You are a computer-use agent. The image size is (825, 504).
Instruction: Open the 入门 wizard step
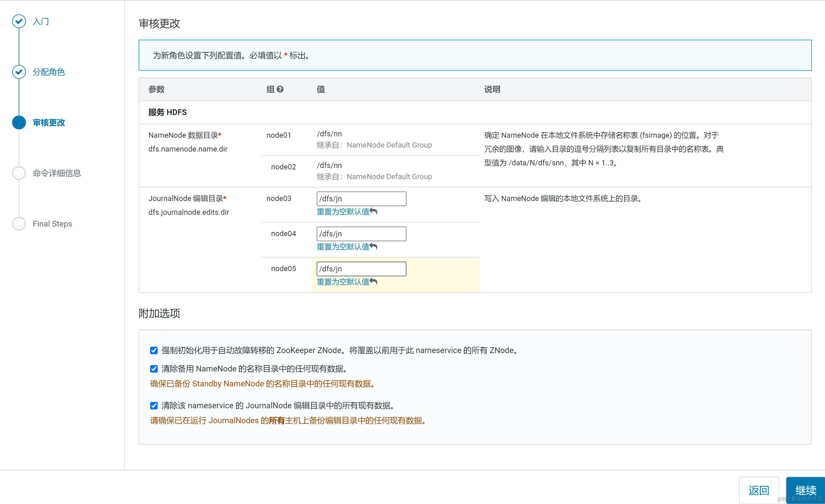[41, 21]
